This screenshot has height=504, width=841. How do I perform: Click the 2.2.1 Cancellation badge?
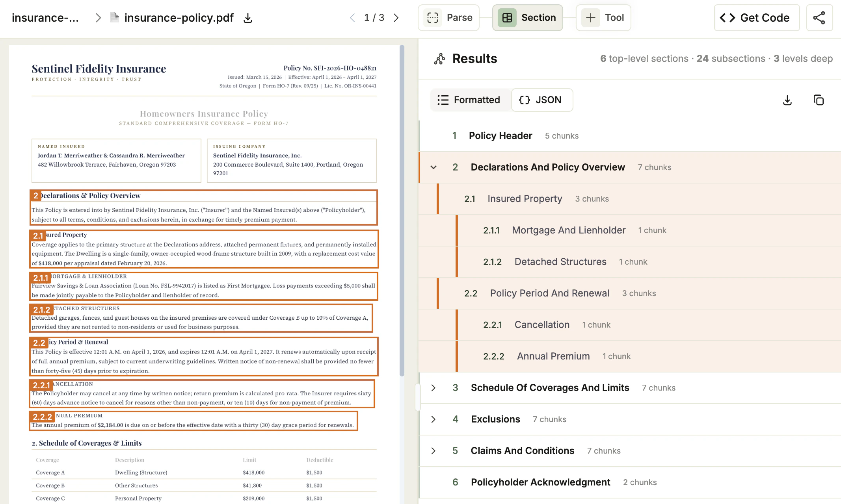click(41, 385)
